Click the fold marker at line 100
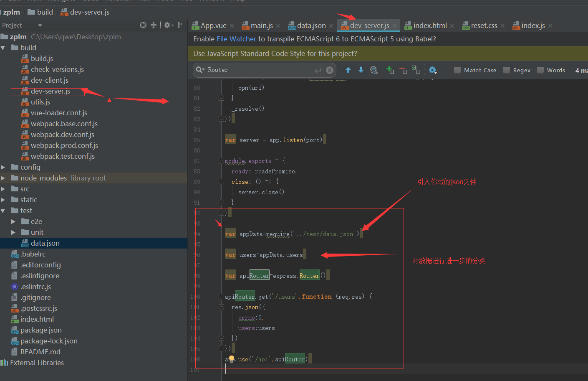This screenshot has width=588, height=381. (221, 297)
